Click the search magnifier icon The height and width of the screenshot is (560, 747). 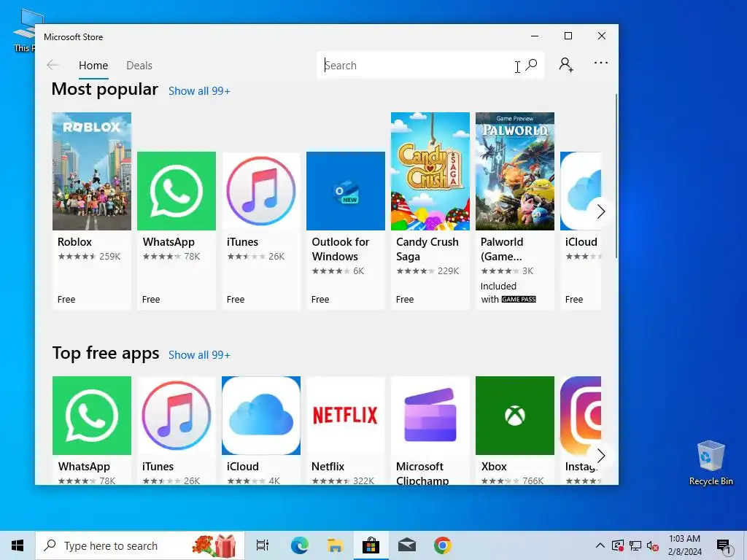(x=531, y=65)
